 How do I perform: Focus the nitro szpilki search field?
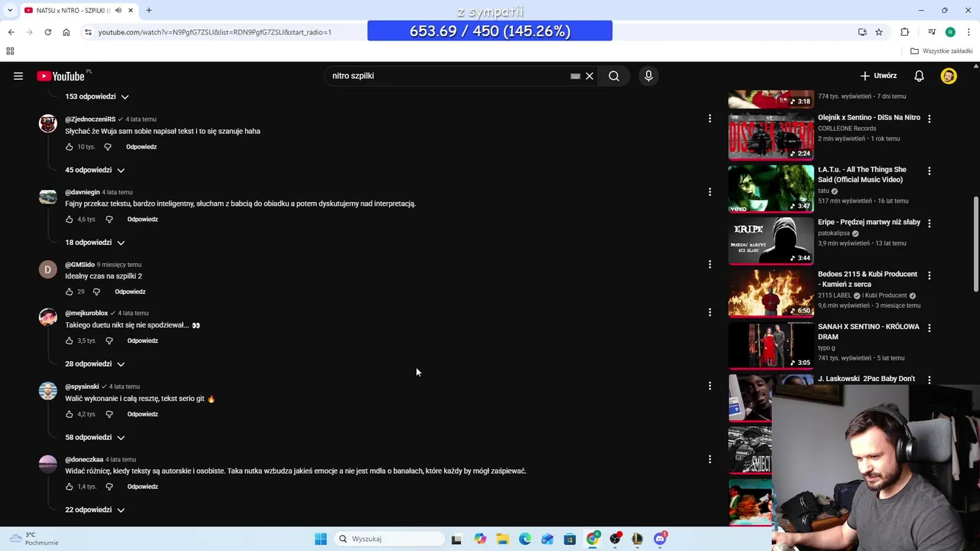pos(448,76)
